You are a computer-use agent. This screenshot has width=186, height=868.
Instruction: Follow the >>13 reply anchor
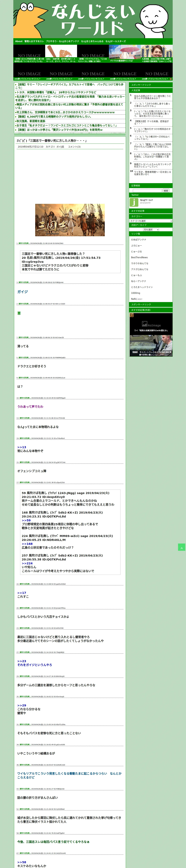(22, 447)
